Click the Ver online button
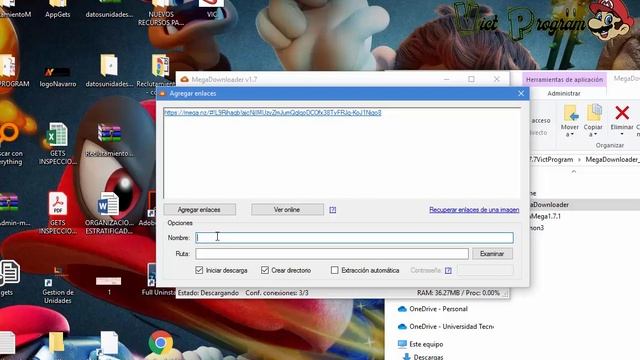 [x=287, y=210]
